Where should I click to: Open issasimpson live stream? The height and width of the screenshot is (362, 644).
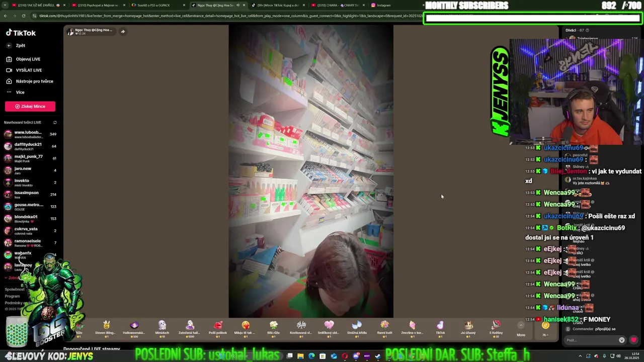[x=30, y=195]
